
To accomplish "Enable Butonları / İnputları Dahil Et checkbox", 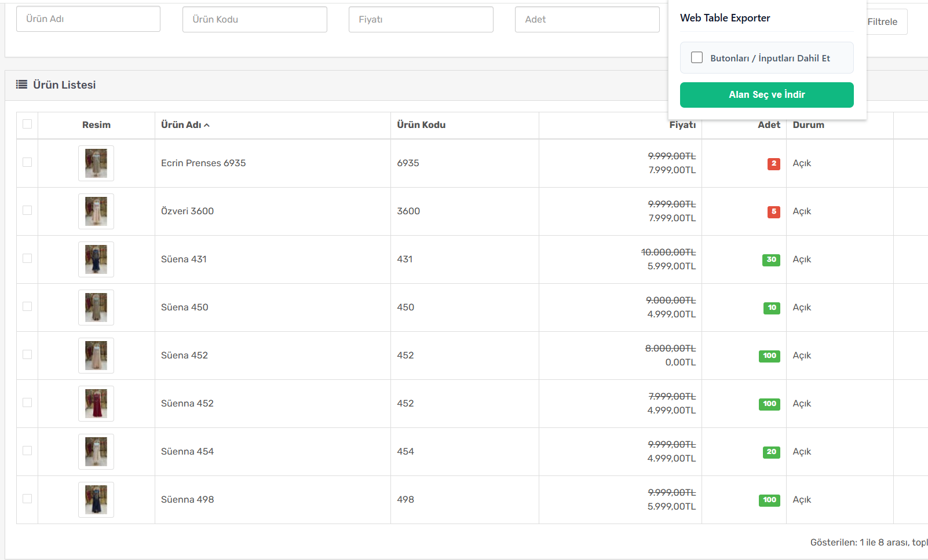I will 697,57.
